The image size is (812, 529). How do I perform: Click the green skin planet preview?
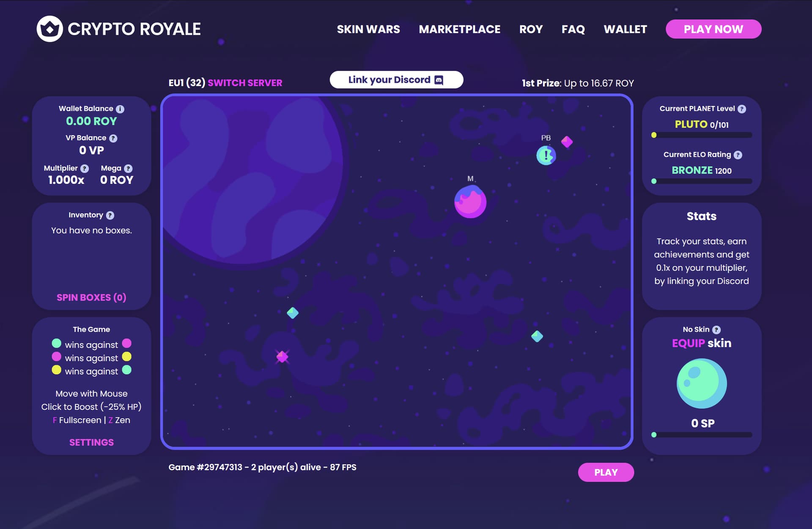click(x=702, y=384)
